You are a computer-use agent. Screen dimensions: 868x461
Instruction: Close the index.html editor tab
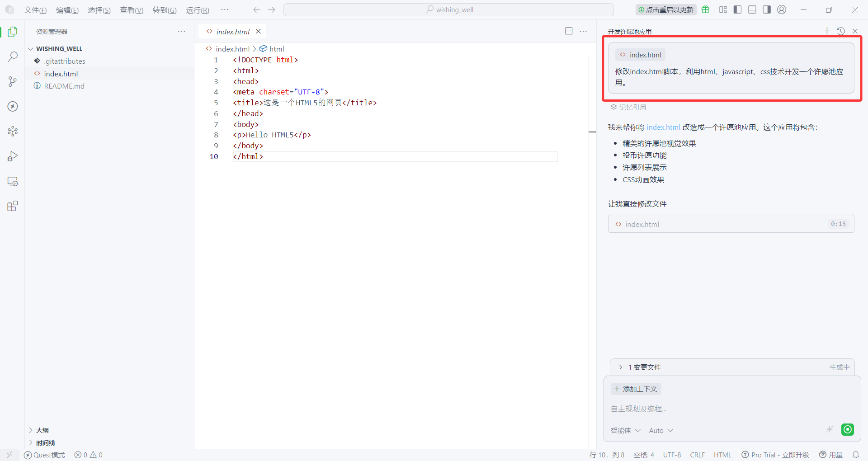[x=258, y=31]
